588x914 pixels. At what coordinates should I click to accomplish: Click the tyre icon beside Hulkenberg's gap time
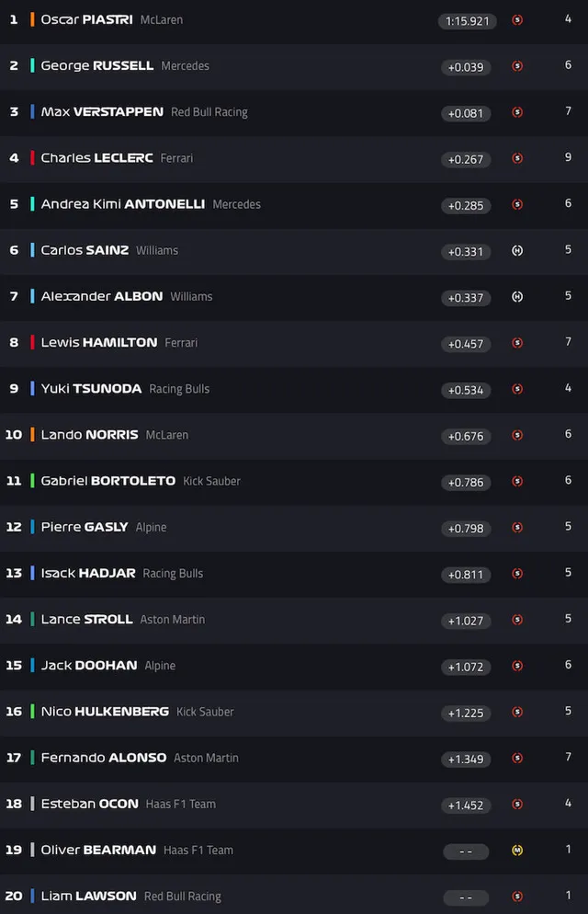[517, 712]
